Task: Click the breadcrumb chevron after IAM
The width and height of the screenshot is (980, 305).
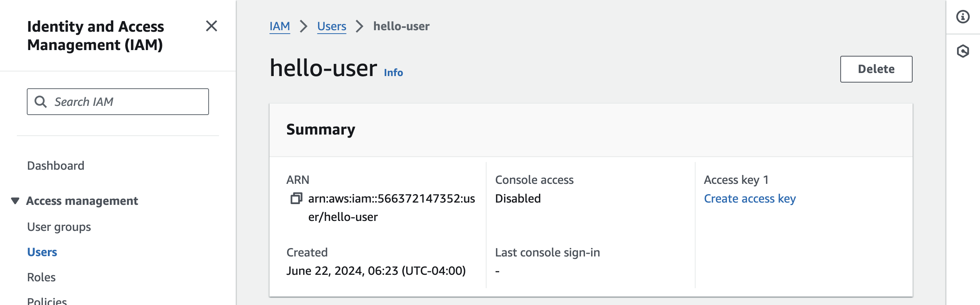Action: [304, 26]
